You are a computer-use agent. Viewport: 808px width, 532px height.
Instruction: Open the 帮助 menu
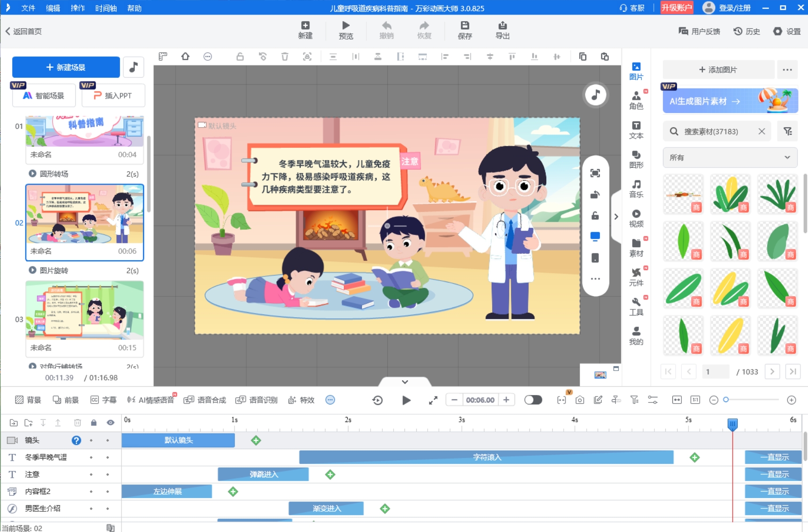134,8
